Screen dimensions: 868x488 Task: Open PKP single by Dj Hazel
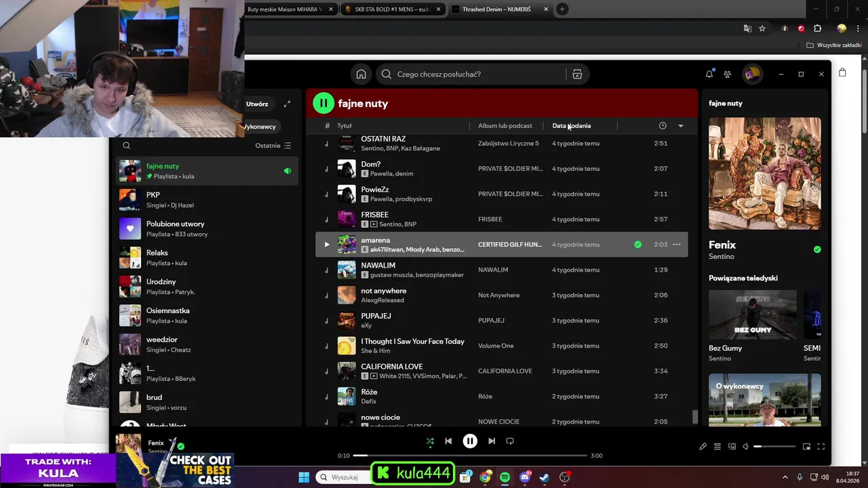click(207, 200)
